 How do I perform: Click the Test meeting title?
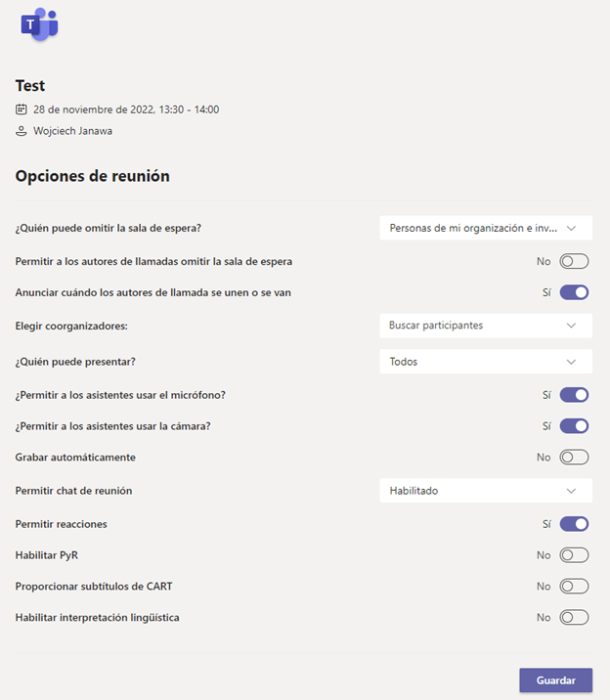coord(30,86)
